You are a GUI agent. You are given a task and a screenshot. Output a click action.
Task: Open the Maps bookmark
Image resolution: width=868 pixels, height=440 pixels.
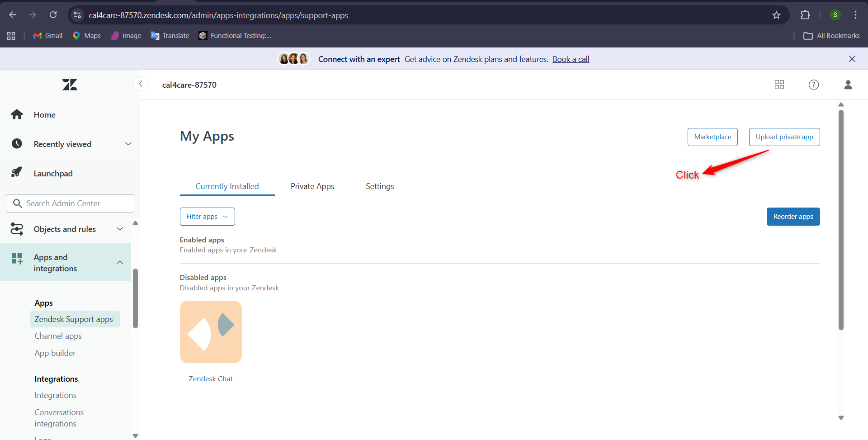(x=87, y=36)
